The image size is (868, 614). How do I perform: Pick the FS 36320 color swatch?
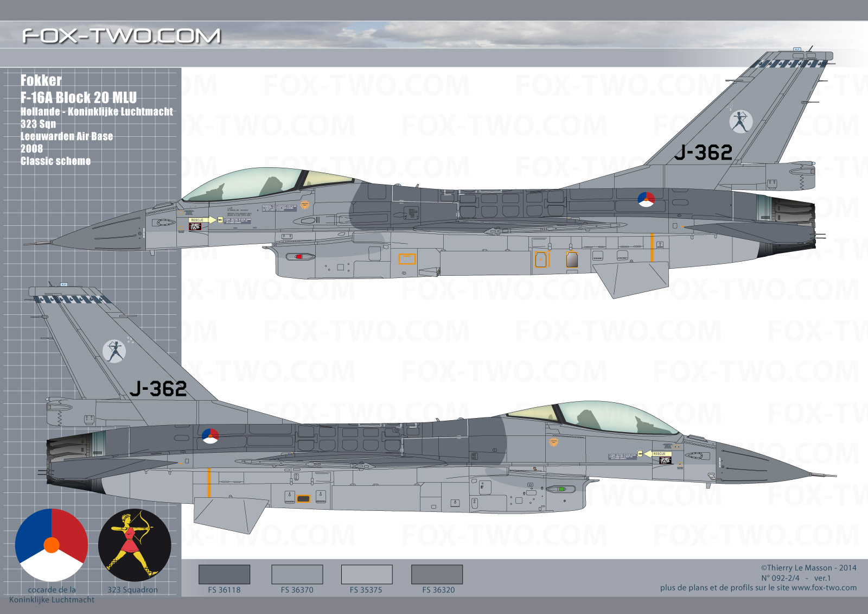(x=437, y=574)
